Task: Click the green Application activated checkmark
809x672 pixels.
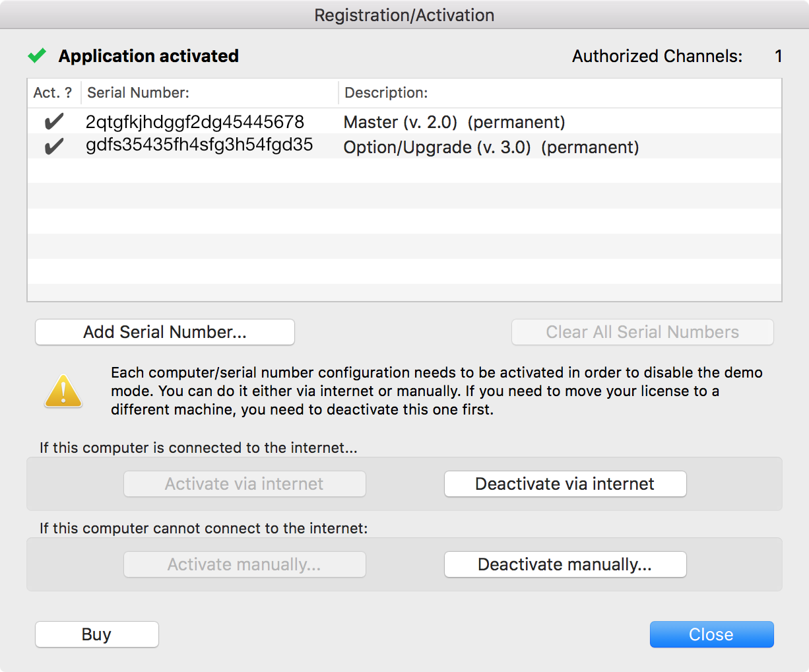Action: click(x=37, y=55)
